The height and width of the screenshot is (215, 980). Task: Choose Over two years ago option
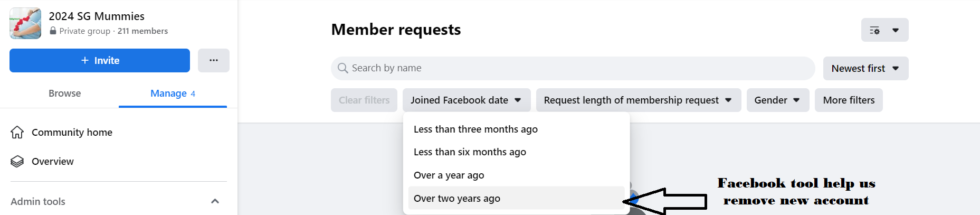[x=457, y=199]
